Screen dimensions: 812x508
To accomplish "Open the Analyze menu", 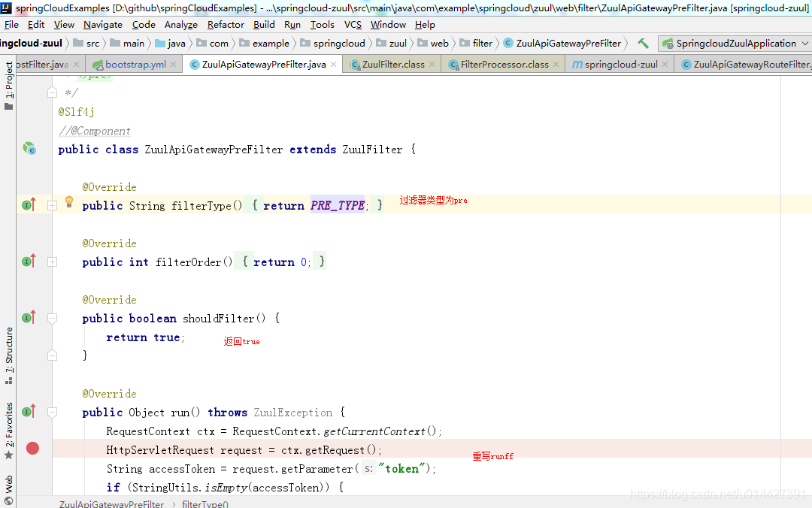I will (x=180, y=24).
